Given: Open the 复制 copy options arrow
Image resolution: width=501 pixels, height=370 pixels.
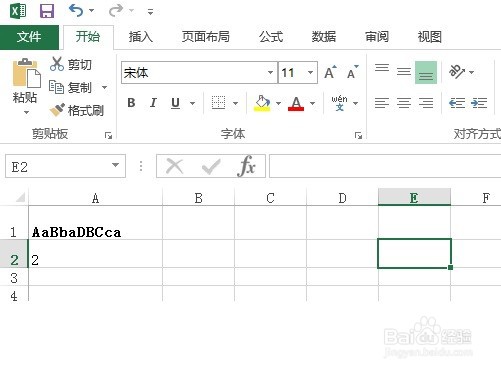Looking at the screenshot, I should [105, 88].
